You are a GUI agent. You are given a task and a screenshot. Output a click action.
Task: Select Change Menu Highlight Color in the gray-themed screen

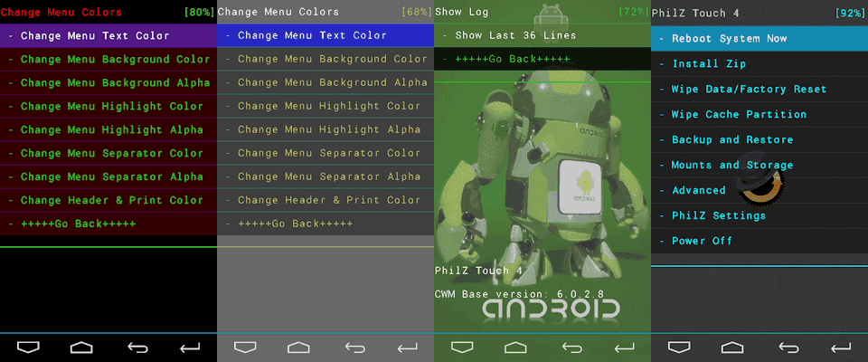(x=325, y=106)
